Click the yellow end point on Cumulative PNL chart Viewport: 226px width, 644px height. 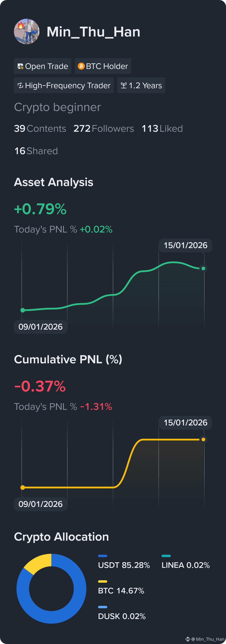(x=204, y=439)
